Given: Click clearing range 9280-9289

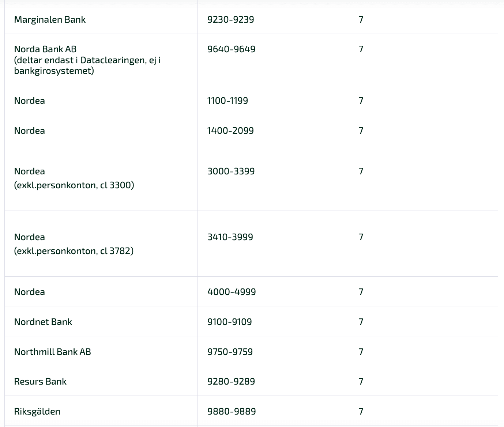Looking at the screenshot, I should (x=231, y=381).
